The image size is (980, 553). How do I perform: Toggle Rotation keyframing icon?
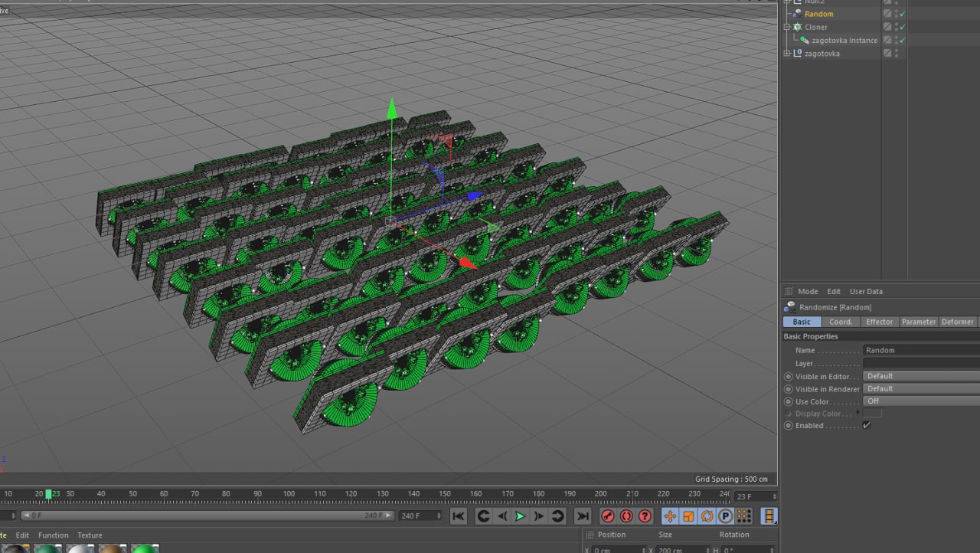(707, 516)
